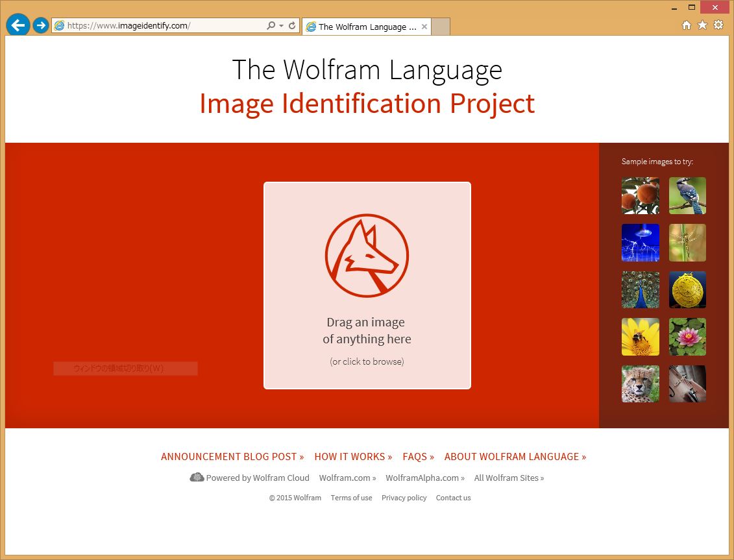The height and width of the screenshot is (560, 734).
Task: Try the dragonfly sample image
Action: pyautogui.click(x=687, y=243)
